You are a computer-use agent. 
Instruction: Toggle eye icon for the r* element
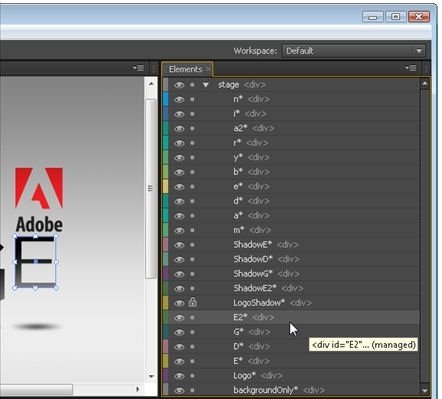coord(179,143)
